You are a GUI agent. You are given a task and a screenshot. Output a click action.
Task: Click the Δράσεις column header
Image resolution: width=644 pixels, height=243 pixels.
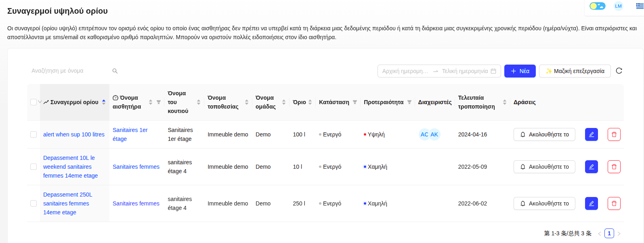(524, 102)
